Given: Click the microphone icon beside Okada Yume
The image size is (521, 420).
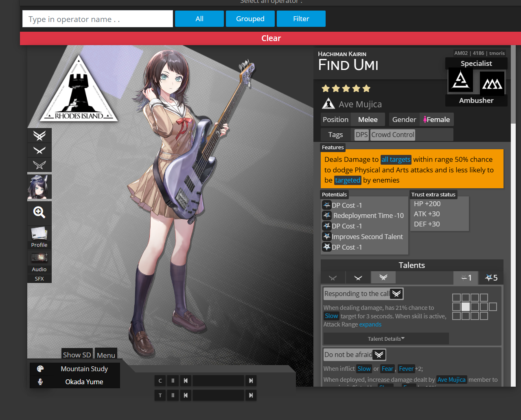Looking at the screenshot, I should [40, 382].
